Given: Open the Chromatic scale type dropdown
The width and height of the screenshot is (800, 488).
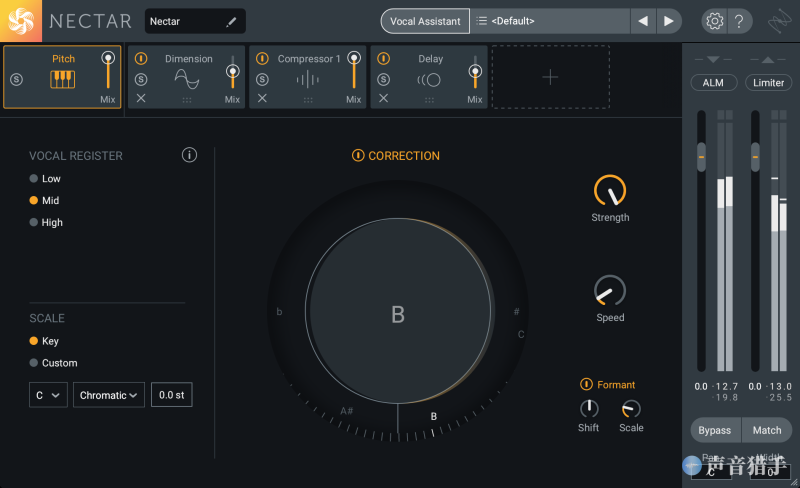Looking at the screenshot, I should pyautogui.click(x=109, y=395).
